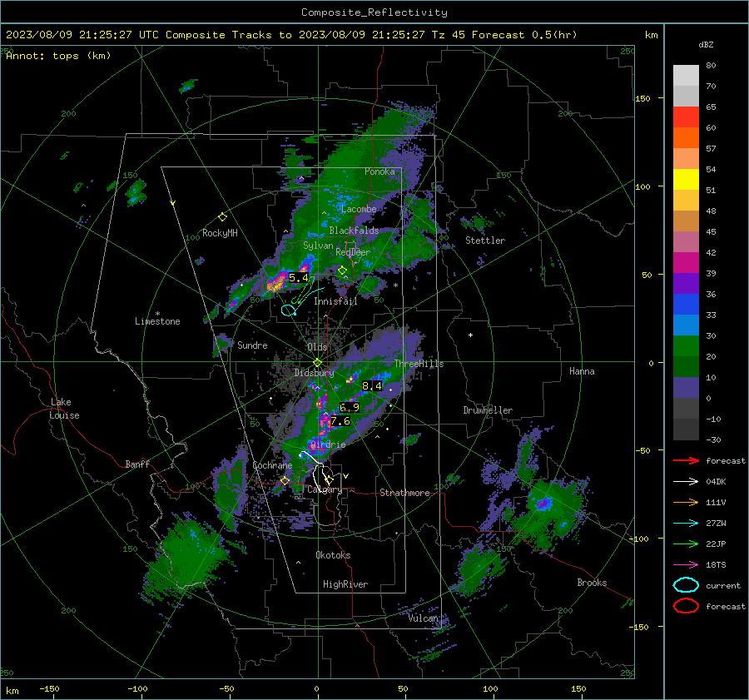The width and height of the screenshot is (749, 700).
Task: Click the 'Forecast 0.5(hr)' header text
Action: [524, 35]
